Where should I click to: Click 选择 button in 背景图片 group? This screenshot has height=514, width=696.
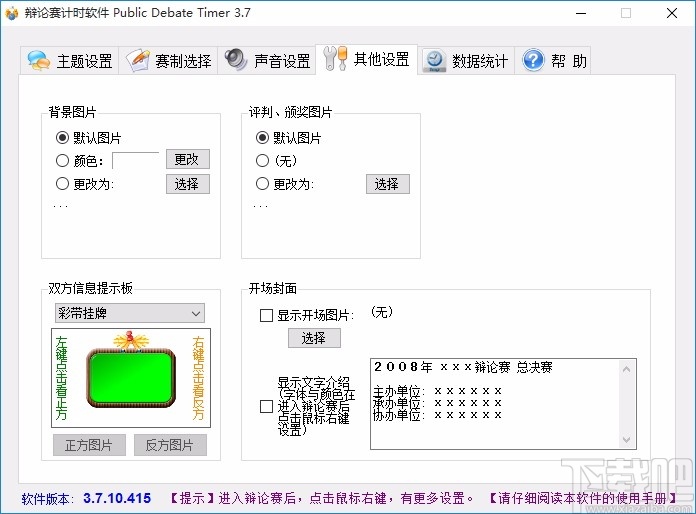tap(188, 184)
